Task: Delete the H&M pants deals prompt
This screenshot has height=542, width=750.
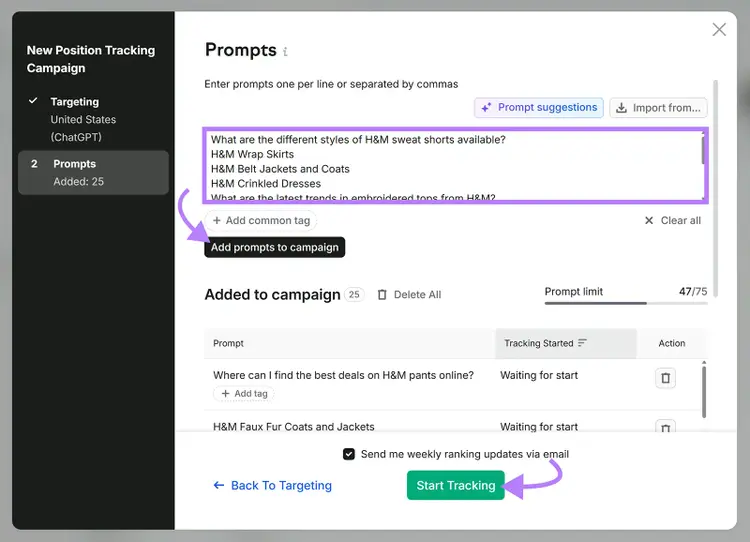Action: [665, 378]
